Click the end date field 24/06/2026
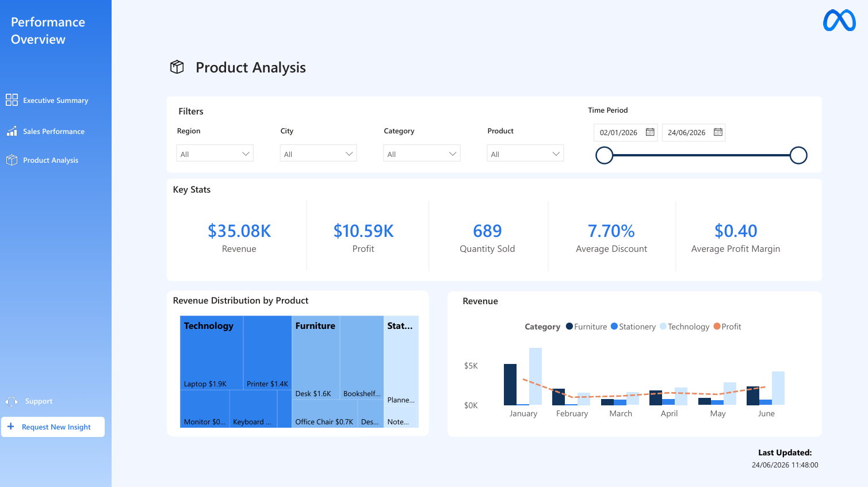This screenshot has height=487, width=868. click(694, 132)
